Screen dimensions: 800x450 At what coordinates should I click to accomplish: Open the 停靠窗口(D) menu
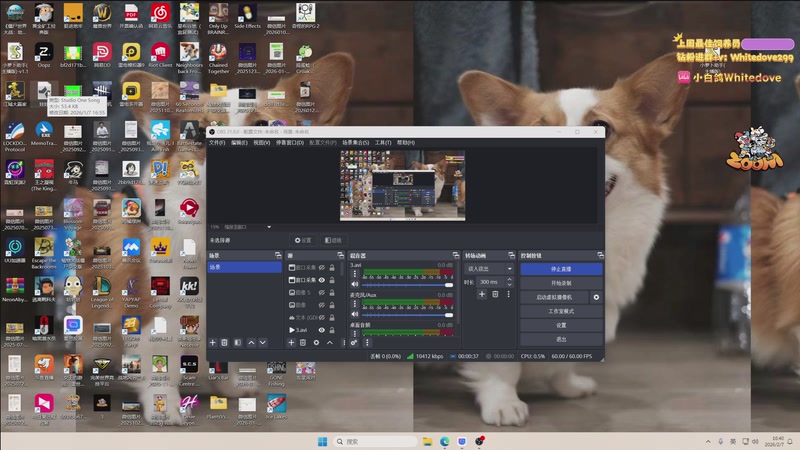[290, 143]
